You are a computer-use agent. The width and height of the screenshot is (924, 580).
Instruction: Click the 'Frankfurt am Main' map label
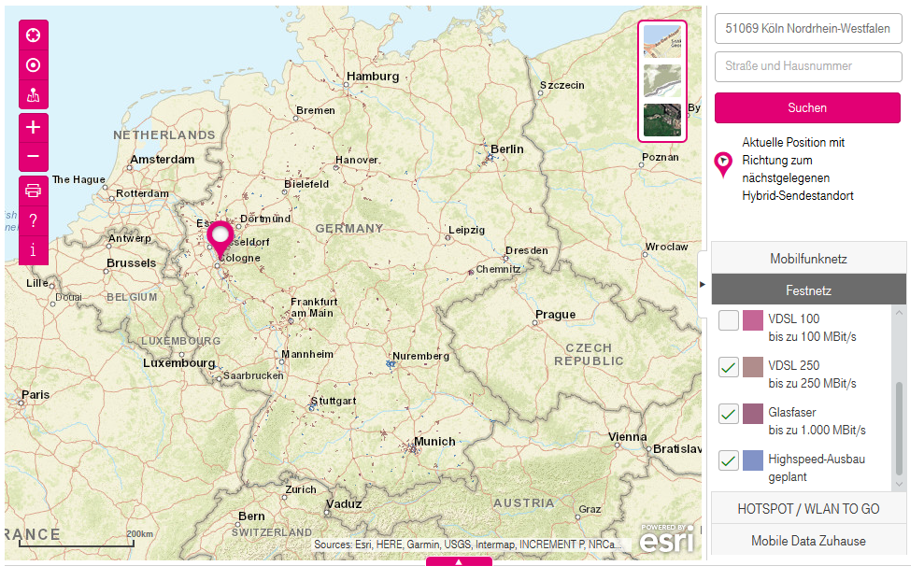[314, 307]
